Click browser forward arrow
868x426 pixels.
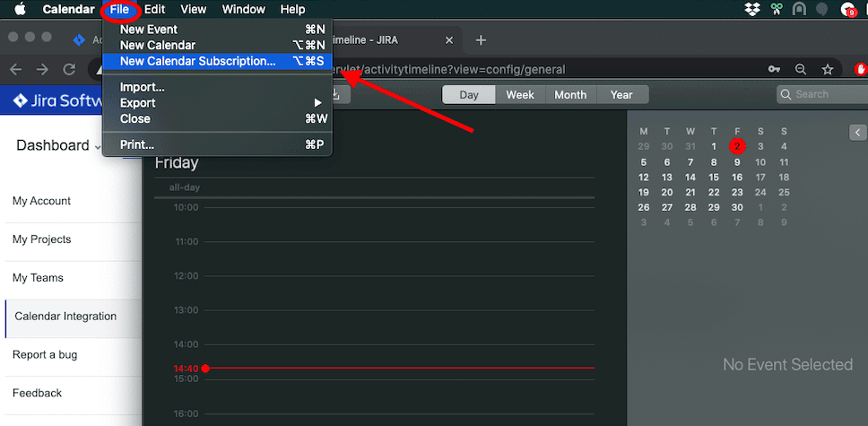(42, 69)
